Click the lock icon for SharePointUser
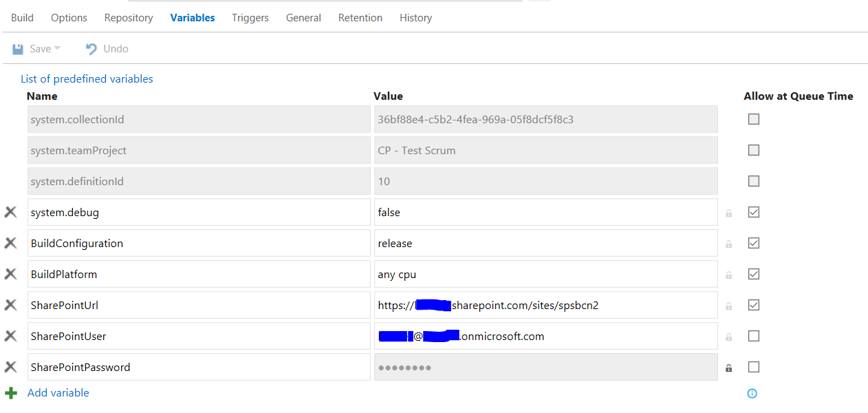The width and height of the screenshot is (868, 413). point(728,337)
